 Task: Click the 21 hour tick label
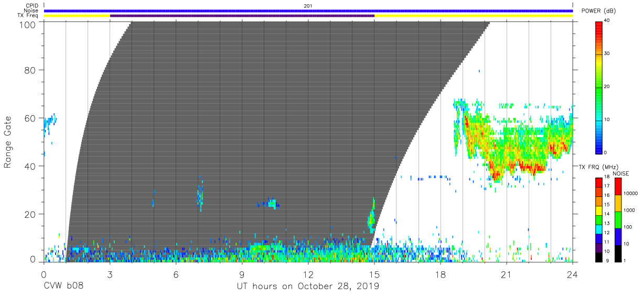point(507,274)
